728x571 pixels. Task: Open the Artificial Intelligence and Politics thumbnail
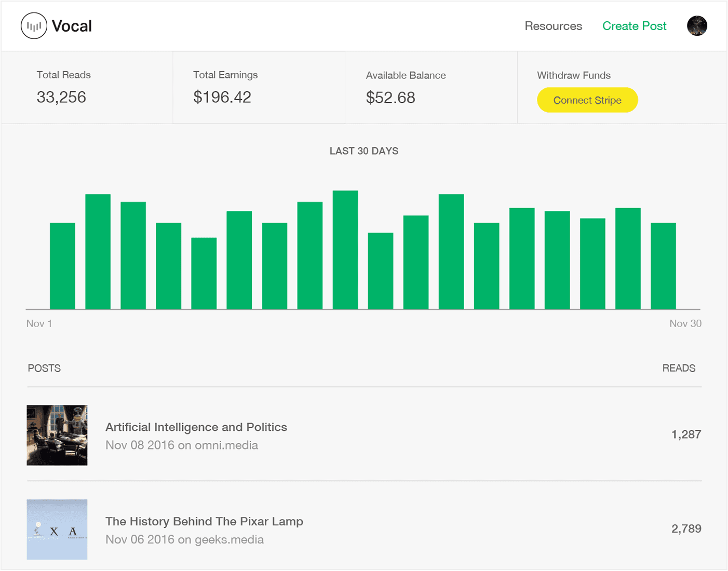point(57,436)
